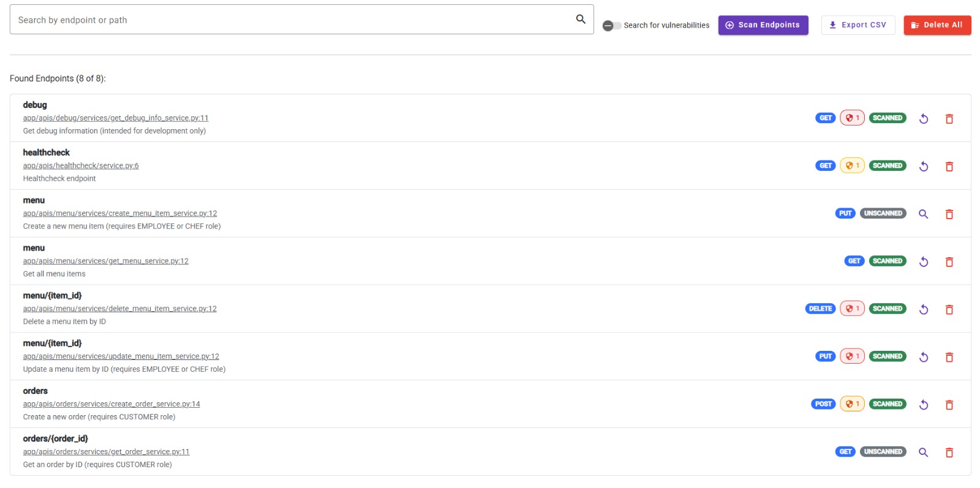This screenshot has height=488, width=980.
Task: Delete the create menu item endpoint
Action: 949,214
